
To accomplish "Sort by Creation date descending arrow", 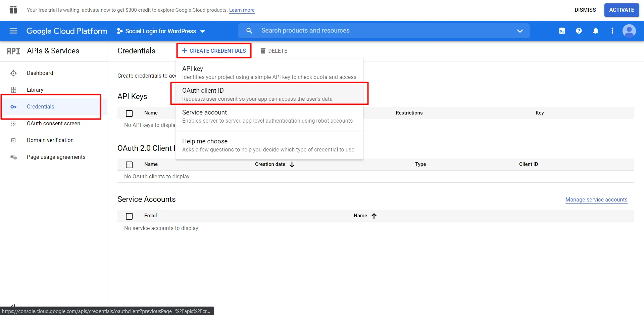I will [x=292, y=165].
